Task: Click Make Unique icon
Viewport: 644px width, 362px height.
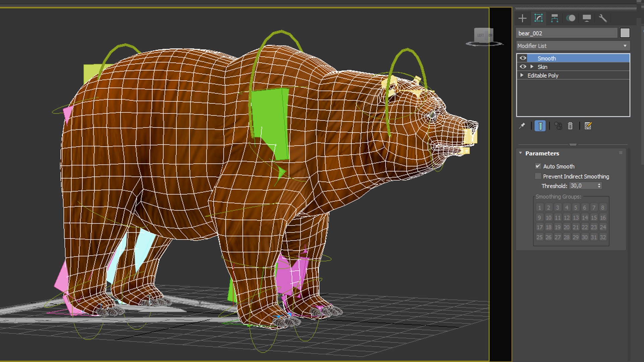Action: coord(558,126)
